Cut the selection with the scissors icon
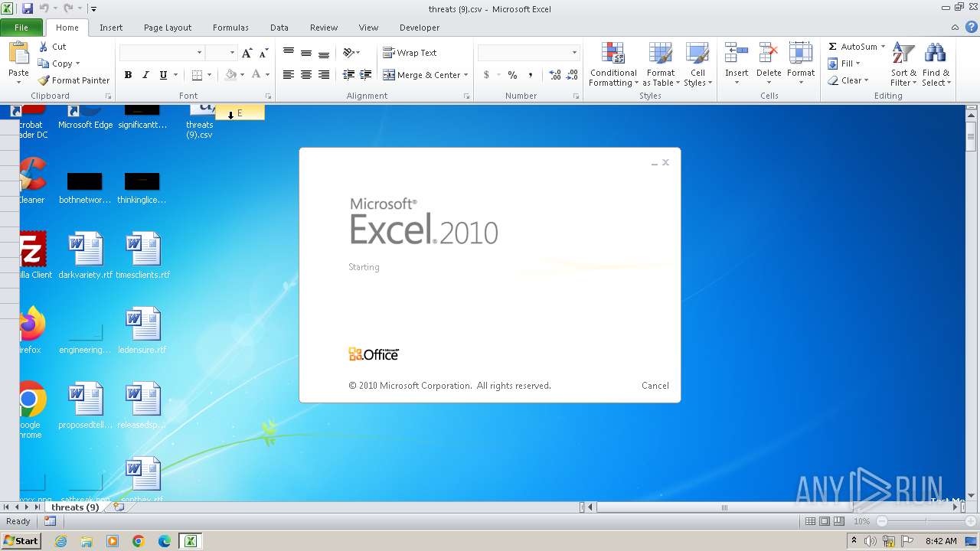This screenshot has height=551, width=980. point(44,47)
